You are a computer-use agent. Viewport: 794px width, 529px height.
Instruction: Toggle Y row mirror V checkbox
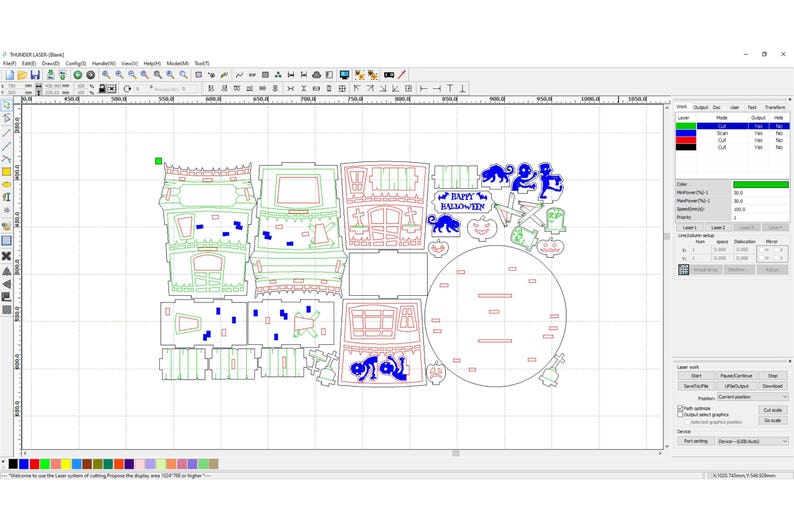pyautogui.click(x=779, y=258)
